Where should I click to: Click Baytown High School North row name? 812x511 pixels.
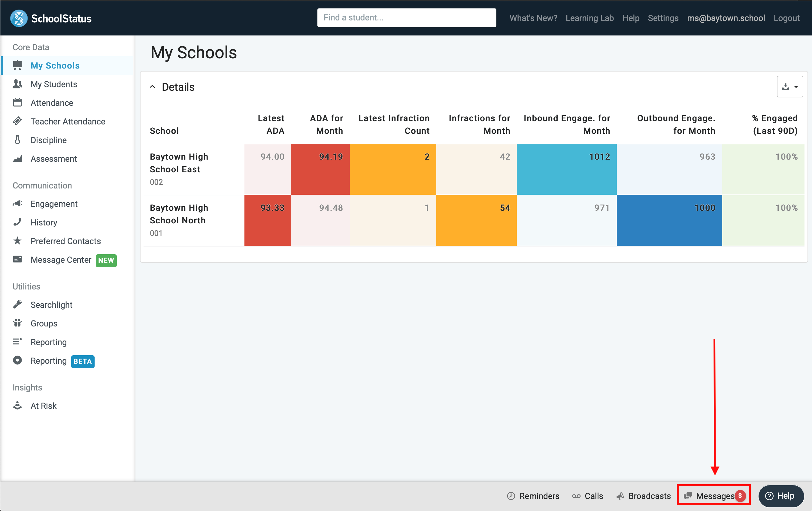click(x=179, y=214)
